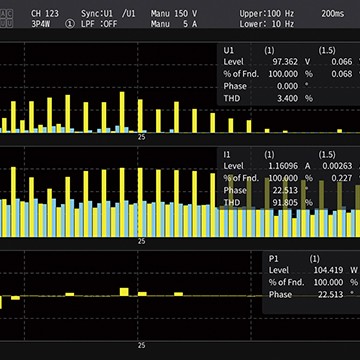The width and height of the screenshot is (360, 360).
Task: Click order 25 axis label under U1 chart
Action: 141,137
